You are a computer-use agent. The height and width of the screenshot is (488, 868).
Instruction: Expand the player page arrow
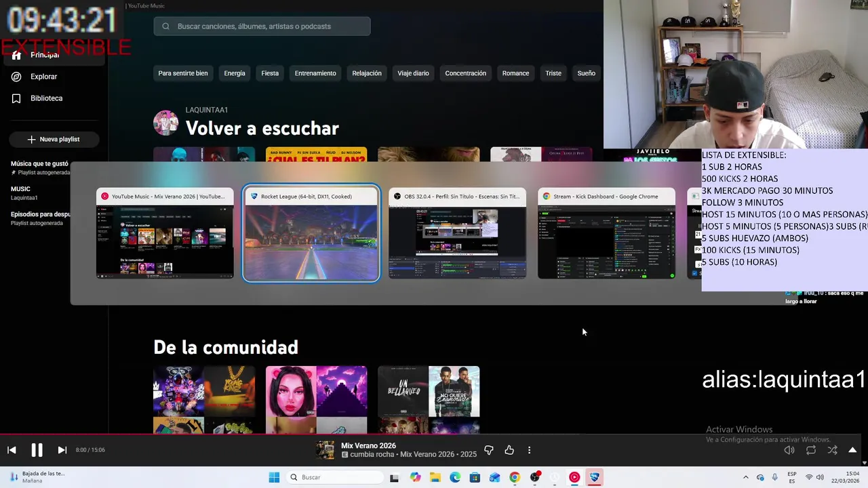tap(852, 450)
